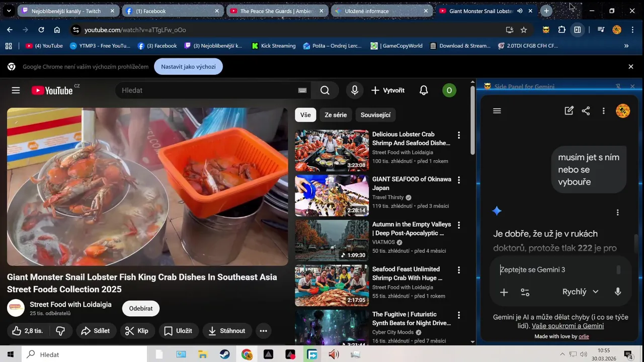Dismiss the default browser notification bar

point(631,66)
